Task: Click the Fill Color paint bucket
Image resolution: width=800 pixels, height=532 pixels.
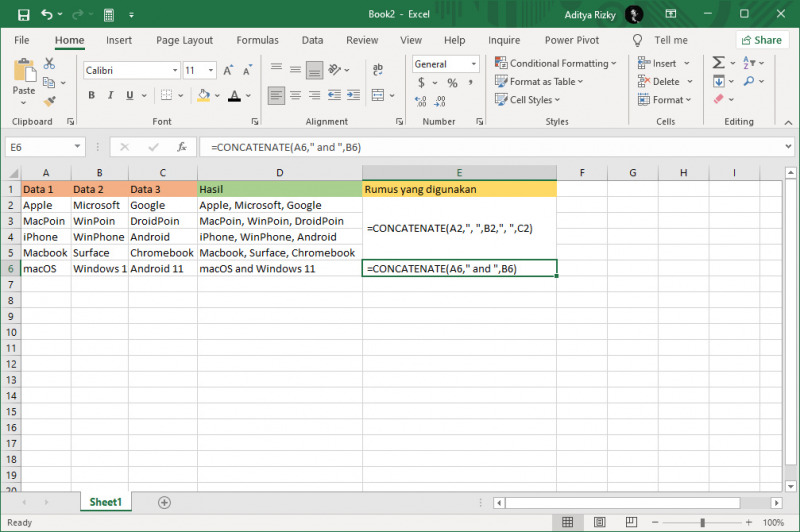Action: click(204, 95)
